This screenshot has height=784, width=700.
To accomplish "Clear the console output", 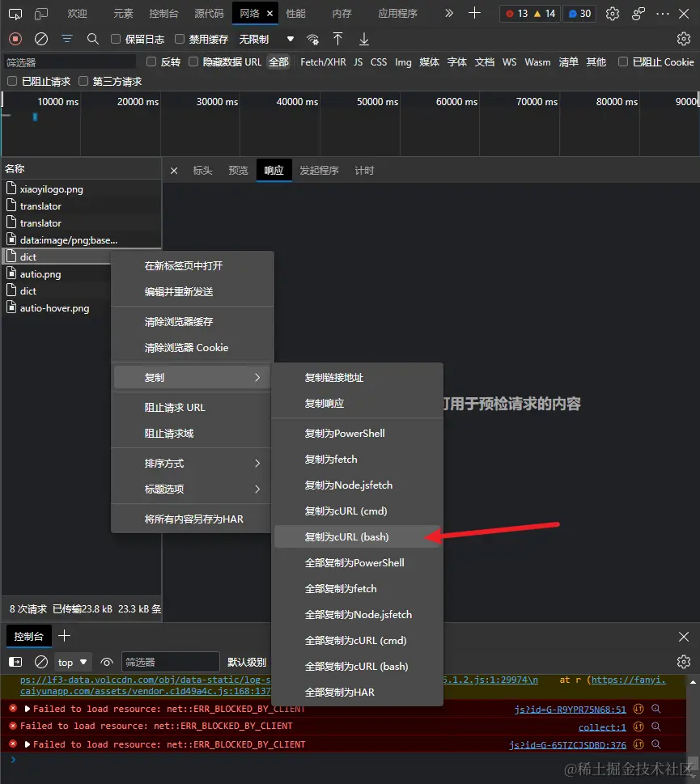I will pos(41,662).
